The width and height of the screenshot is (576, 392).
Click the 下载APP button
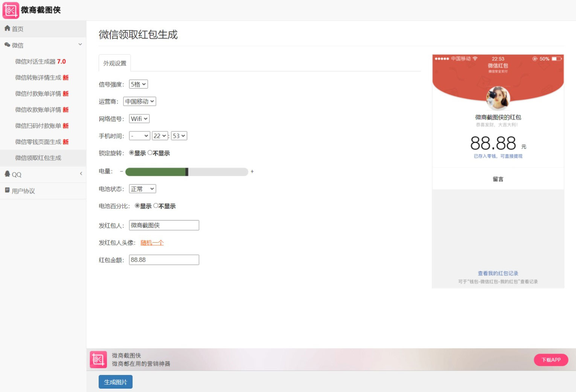coord(551,360)
